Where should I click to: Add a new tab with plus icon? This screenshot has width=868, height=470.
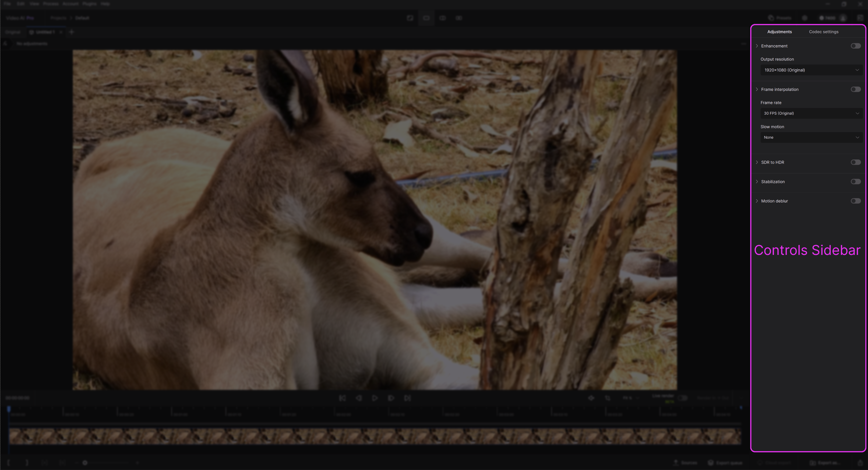pos(71,32)
